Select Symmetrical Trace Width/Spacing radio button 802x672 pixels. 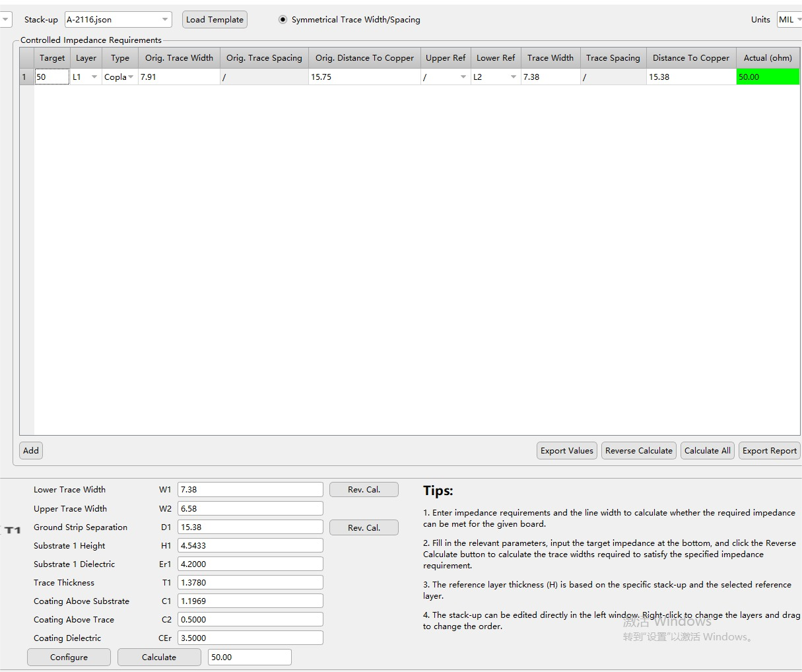pos(283,20)
